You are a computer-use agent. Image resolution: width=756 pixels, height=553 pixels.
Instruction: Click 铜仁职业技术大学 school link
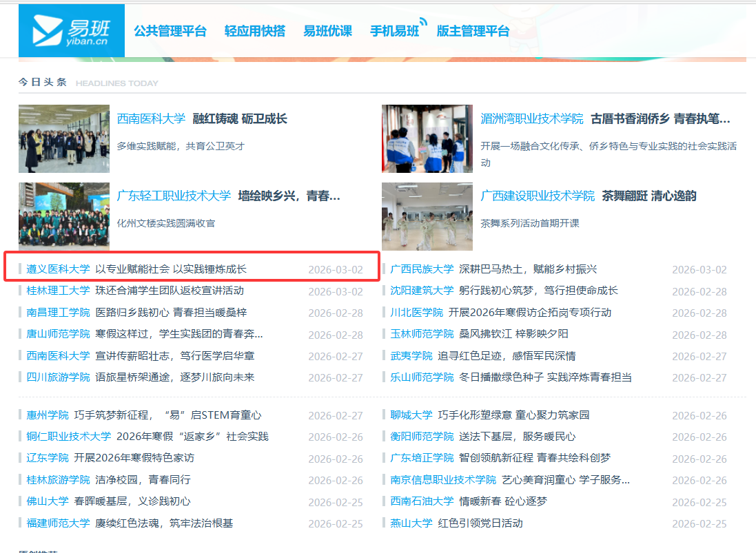click(68, 437)
